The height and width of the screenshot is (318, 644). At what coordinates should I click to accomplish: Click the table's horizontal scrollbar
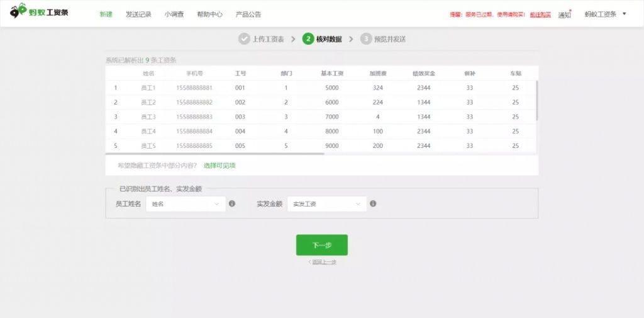214,153
